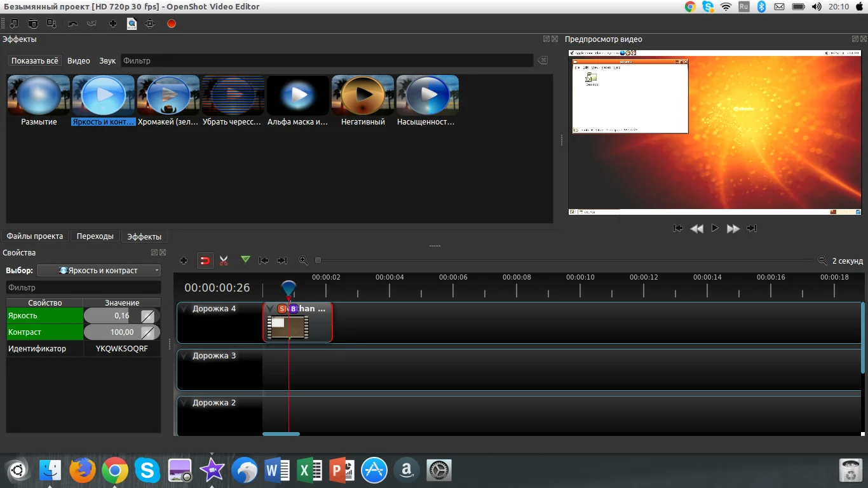Open the Дорожка 4 track menu arrow
The width and height of the screenshot is (868, 488).
[x=184, y=309]
